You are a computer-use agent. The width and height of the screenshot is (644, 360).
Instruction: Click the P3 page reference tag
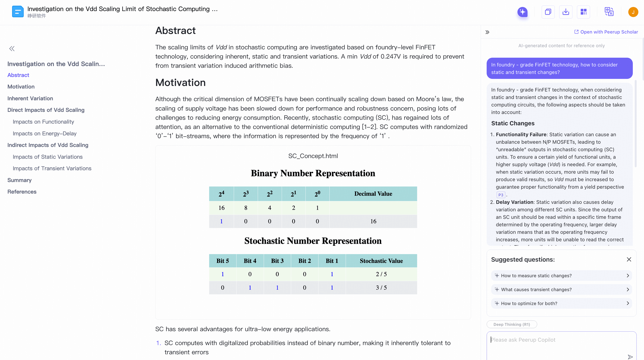pyautogui.click(x=501, y=195)
